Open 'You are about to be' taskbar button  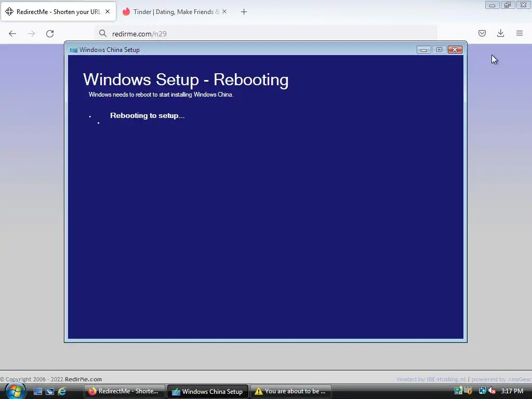(291, 392)
